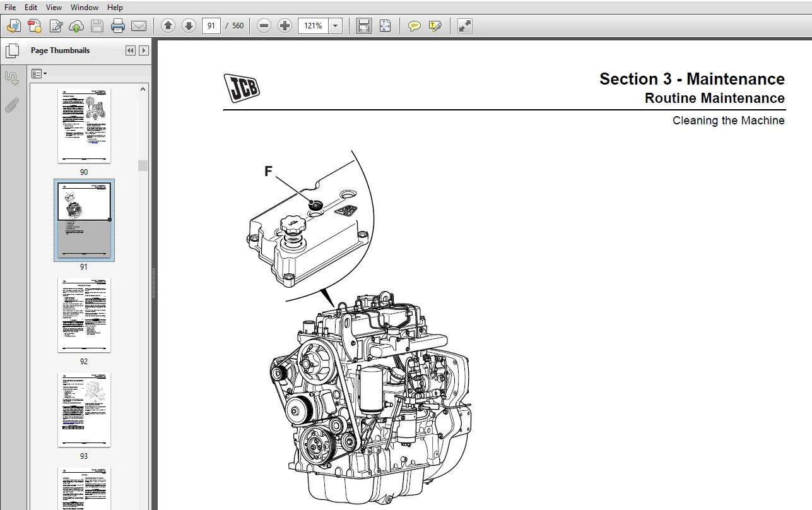This screenshot has height=510, width=812.
Task: Click the Fit Width scrolling icon
Action: click(x=364, y=26)
